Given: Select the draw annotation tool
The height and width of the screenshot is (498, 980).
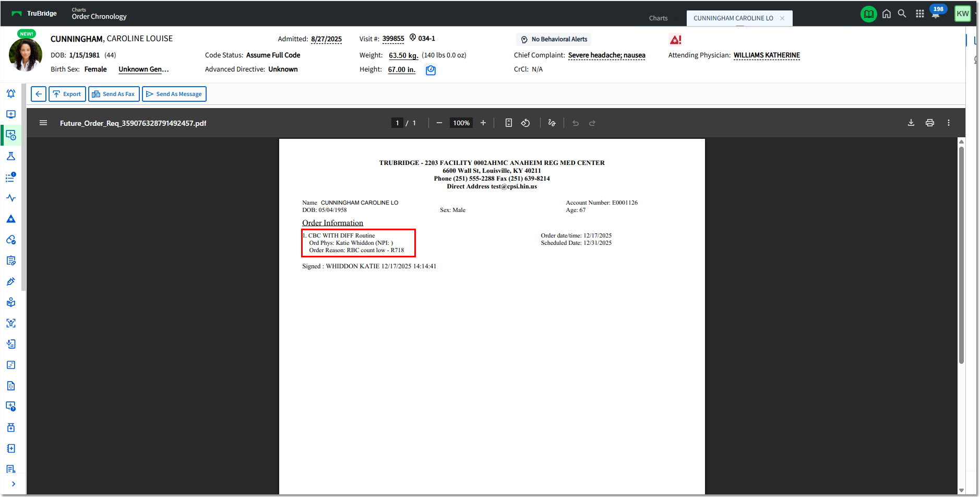Looking at the screenshot, I should [552, 123].
